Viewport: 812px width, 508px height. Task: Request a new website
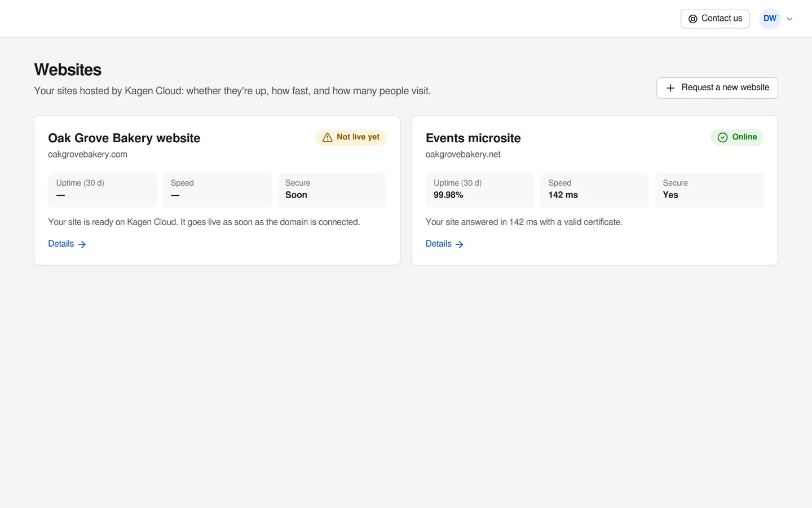click(x=717, y=88)
